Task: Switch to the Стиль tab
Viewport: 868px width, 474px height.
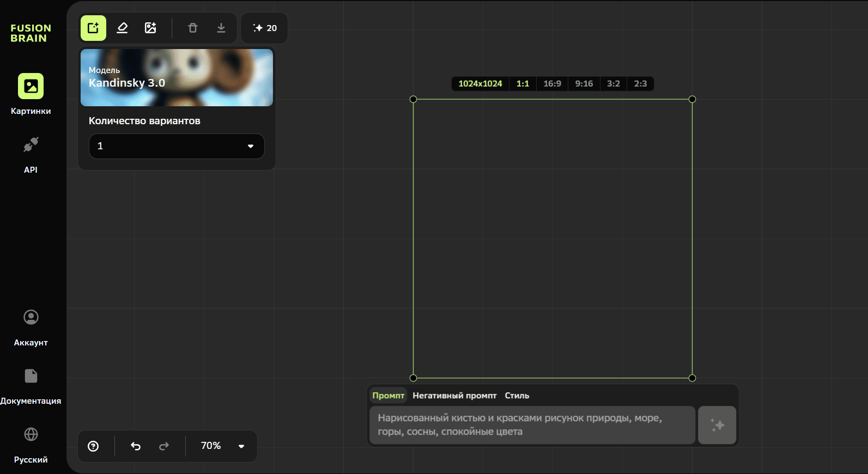Action: pos(517,396)
